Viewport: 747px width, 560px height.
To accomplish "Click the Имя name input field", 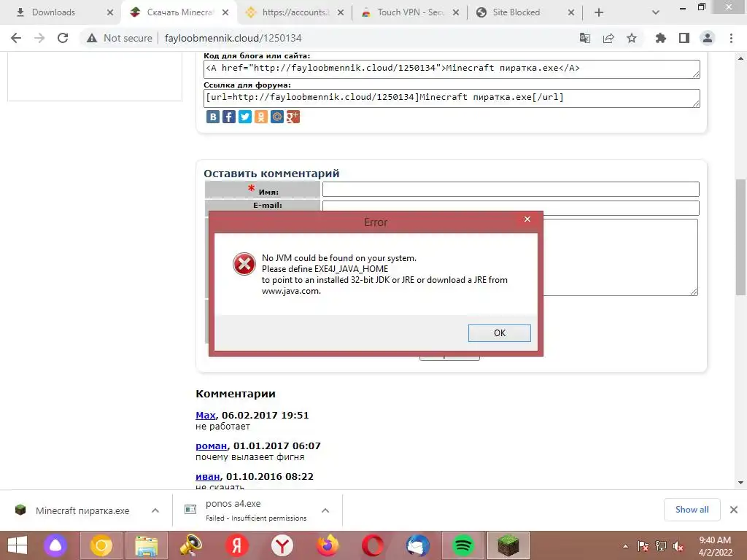I will pos(511,189).
